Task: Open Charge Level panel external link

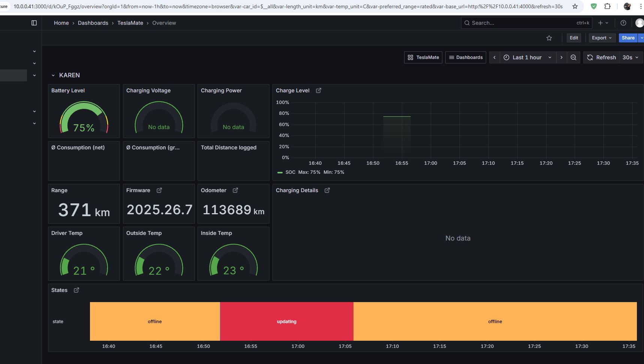Action: 319,90
